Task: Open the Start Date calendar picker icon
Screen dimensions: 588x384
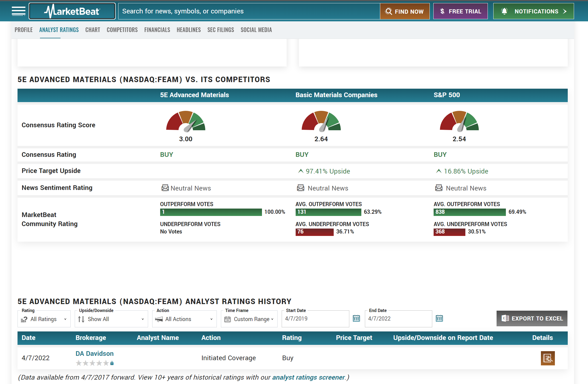Action: (x=356, y=318)
